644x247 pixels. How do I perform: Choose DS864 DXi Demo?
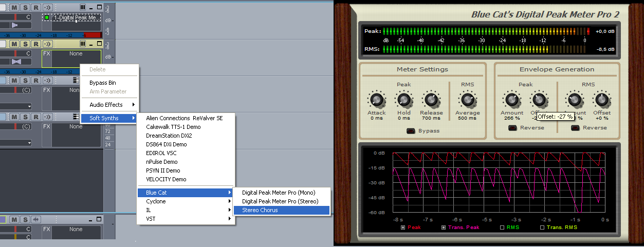point(185,144)
